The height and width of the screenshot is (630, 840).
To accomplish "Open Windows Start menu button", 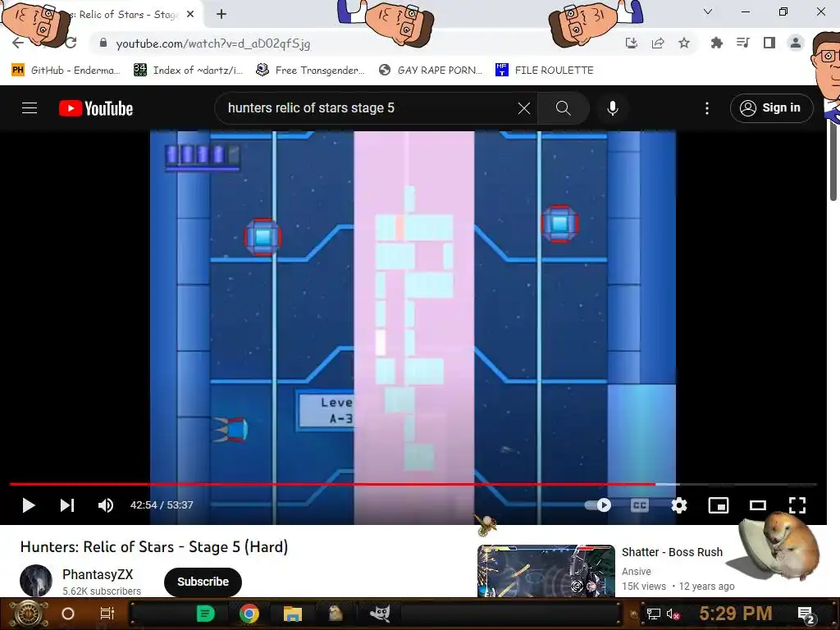I will tap(29, 614).
